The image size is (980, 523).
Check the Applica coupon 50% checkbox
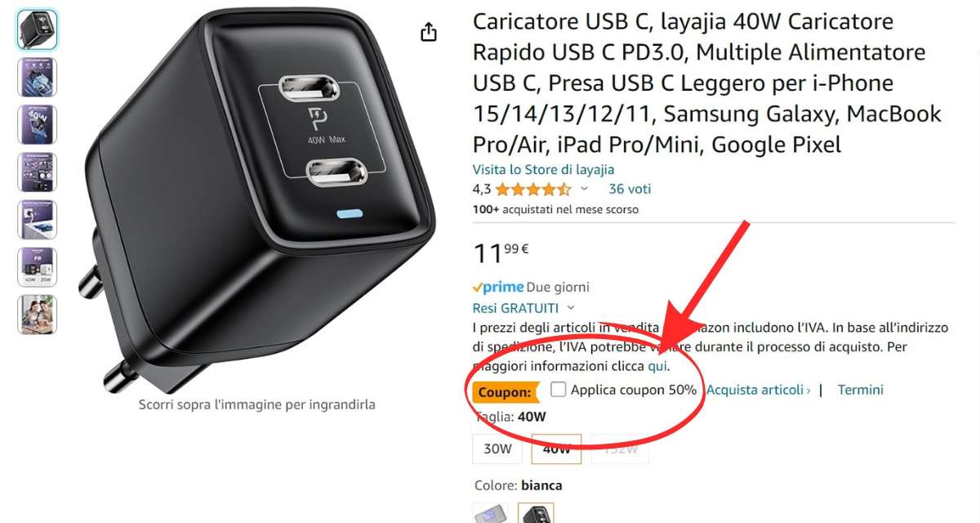click(x=558, y=390)
